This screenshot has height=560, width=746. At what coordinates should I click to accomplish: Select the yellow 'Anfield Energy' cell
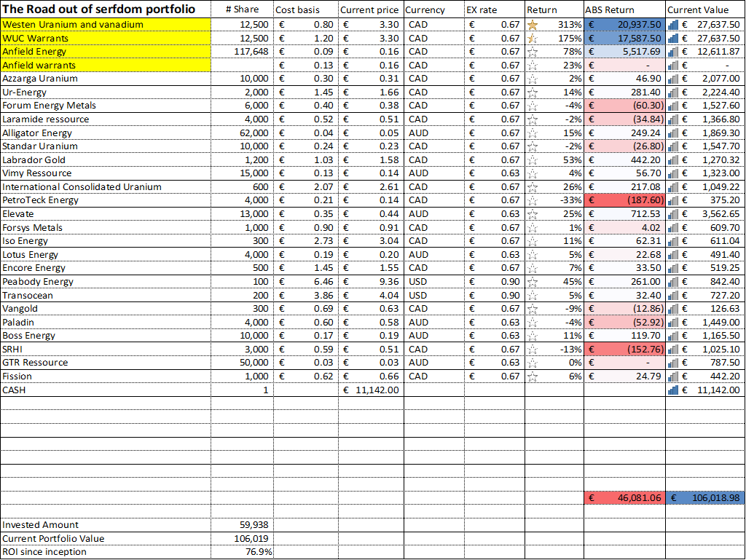point(106,52)
